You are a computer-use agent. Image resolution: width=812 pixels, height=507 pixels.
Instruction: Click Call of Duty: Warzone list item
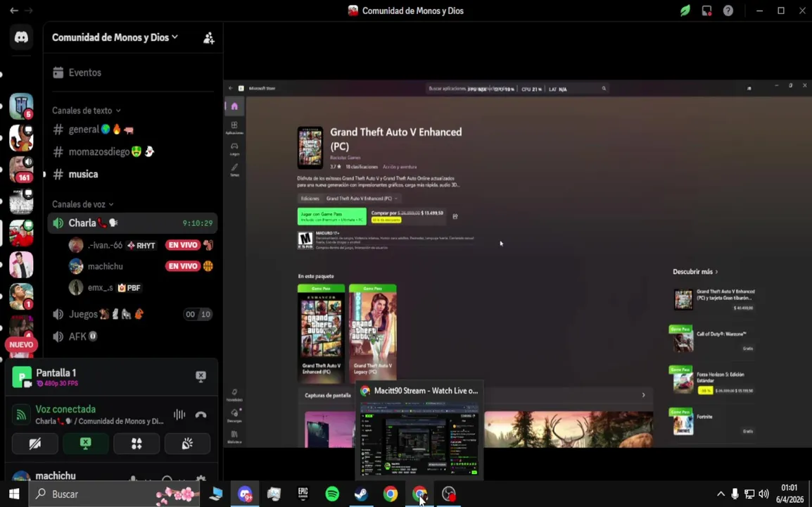pyautogui.click(x=713, y=340)
